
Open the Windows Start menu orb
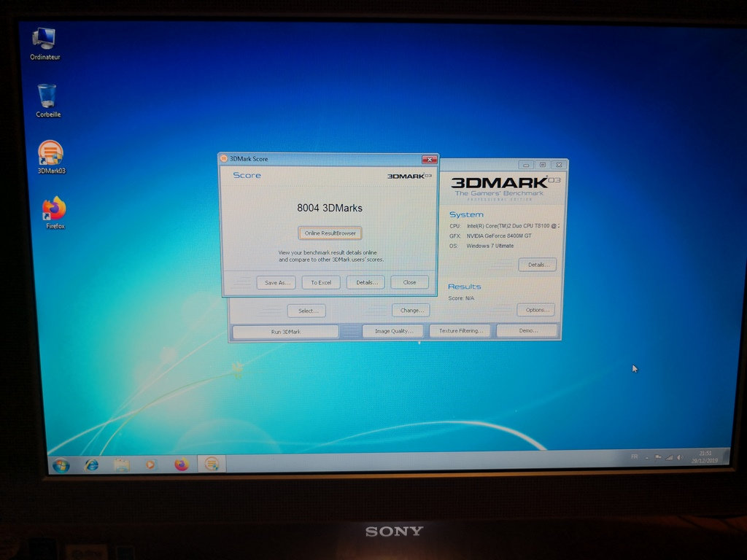tap(61, 465)
